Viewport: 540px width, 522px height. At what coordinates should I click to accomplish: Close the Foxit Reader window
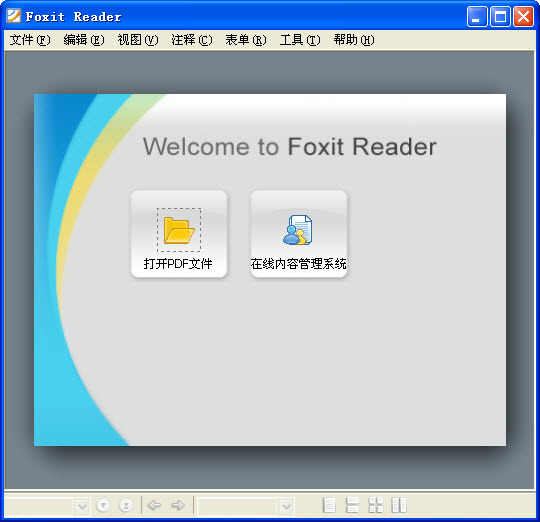click(x=523, y=16)
